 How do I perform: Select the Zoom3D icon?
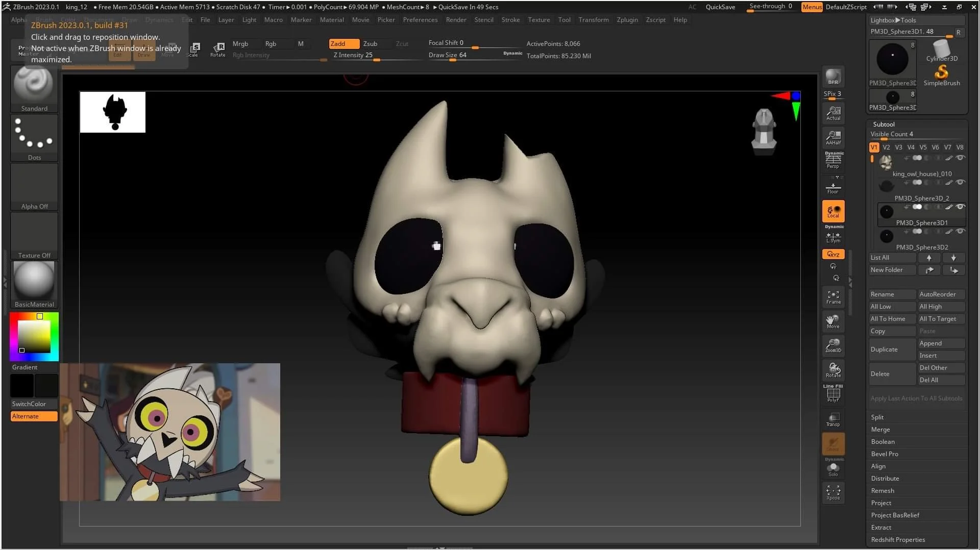click(x=833, y=346)
